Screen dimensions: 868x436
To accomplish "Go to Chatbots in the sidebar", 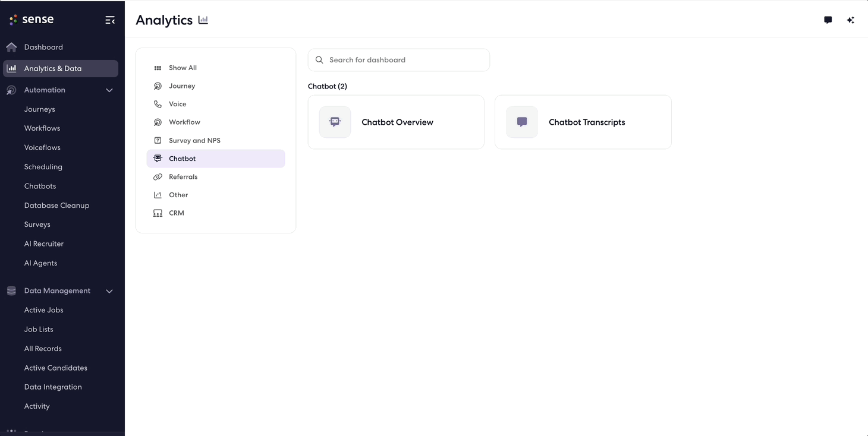I will [x=40, y=186].
